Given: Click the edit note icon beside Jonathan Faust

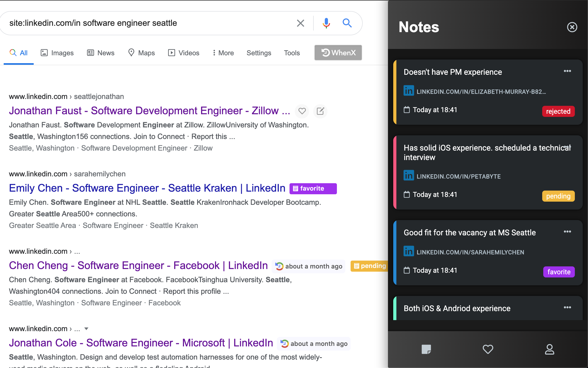Looking at the screenshot, I should [x=320, y=111].
